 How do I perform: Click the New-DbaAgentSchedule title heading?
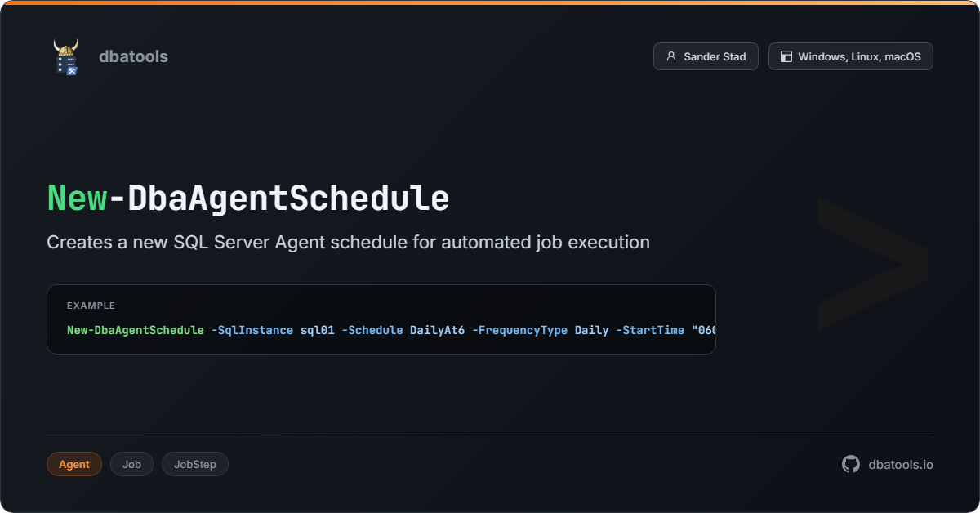point(248,199)
